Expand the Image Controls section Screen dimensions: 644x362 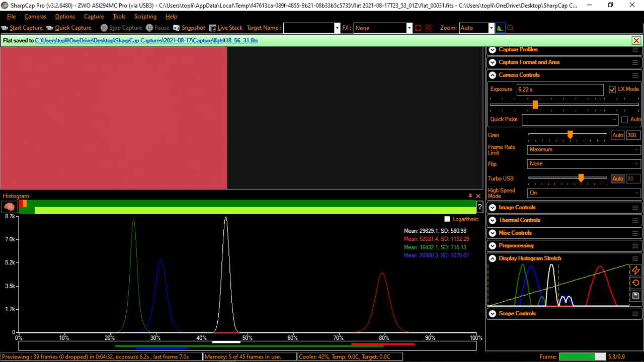tap(492, 208)
